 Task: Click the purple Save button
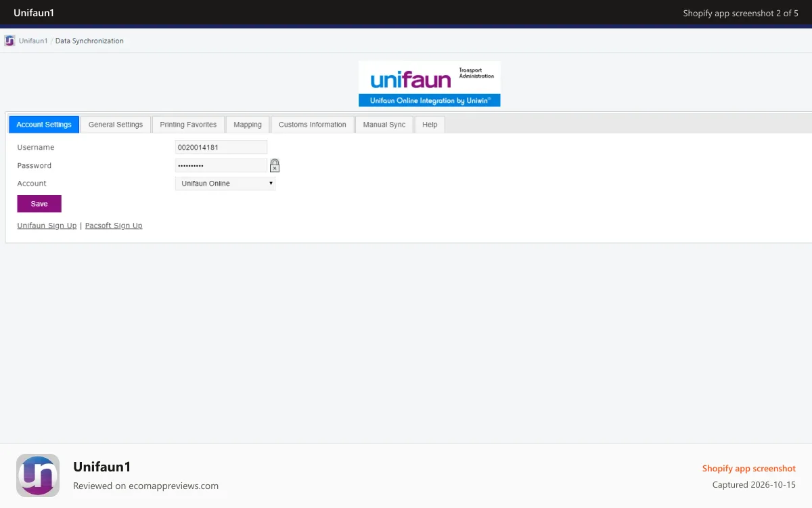click(39, 204)
